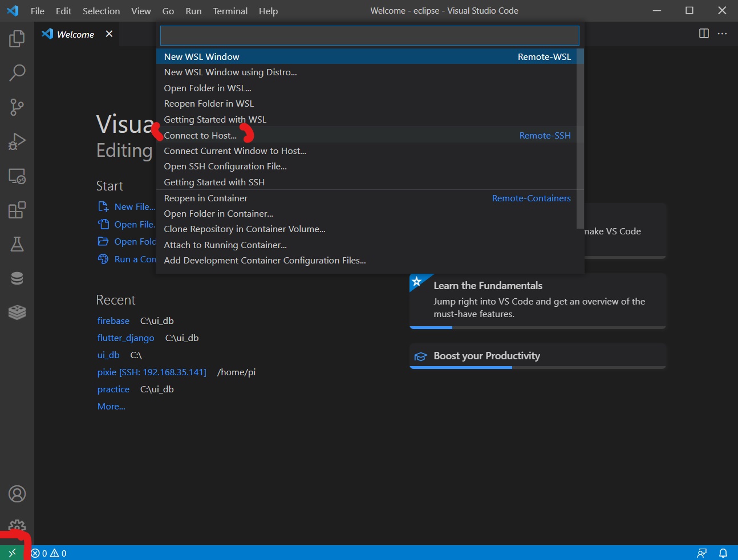Image resolution: width=738 pixels, height=560 pixels.
Task: Click the command list scrollbar
Action: point(580,139)
